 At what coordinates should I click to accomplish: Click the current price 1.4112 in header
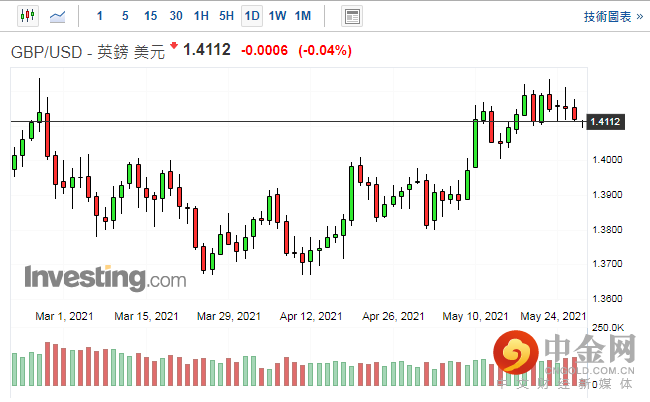[x=207, y=50]
